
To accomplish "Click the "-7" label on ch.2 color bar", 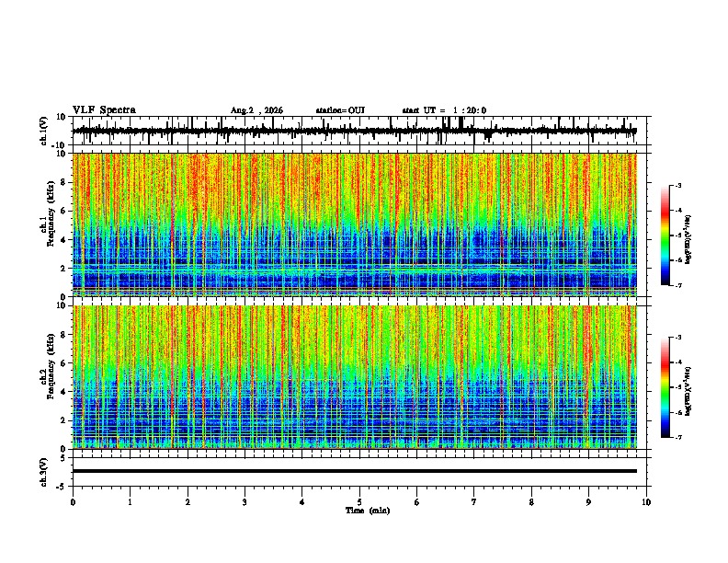I will click(678, 437).
